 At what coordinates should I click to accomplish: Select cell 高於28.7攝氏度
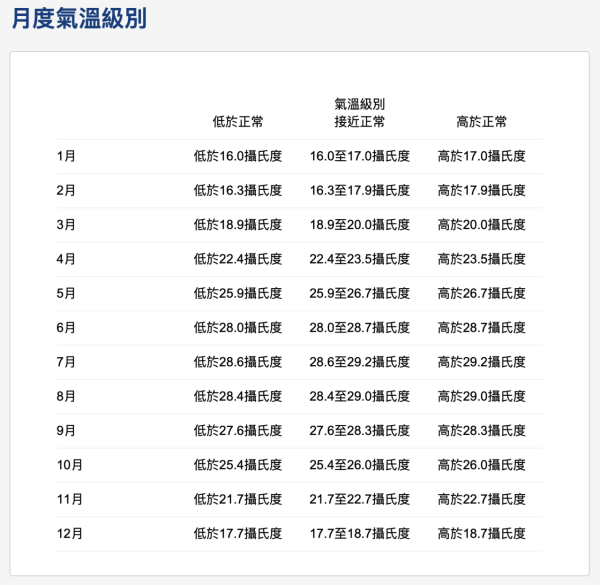[x=481, y=328]
